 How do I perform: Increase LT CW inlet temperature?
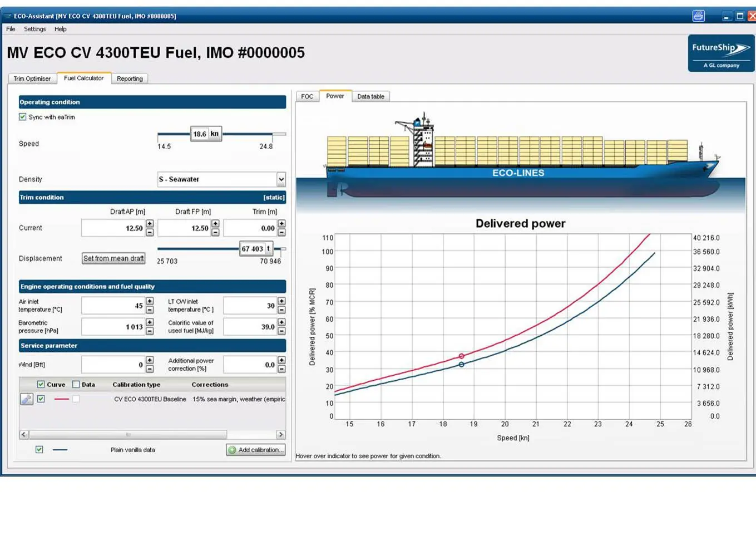281,301
